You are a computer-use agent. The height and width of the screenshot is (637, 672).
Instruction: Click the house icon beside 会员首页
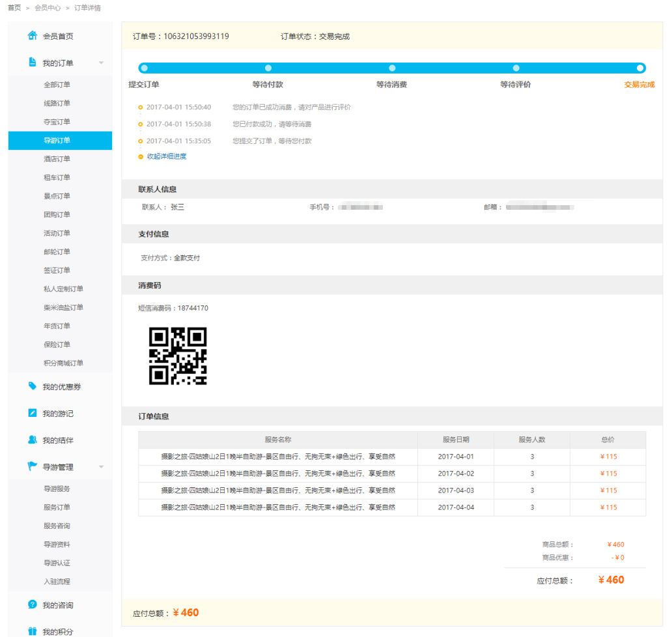click(33, 36)
